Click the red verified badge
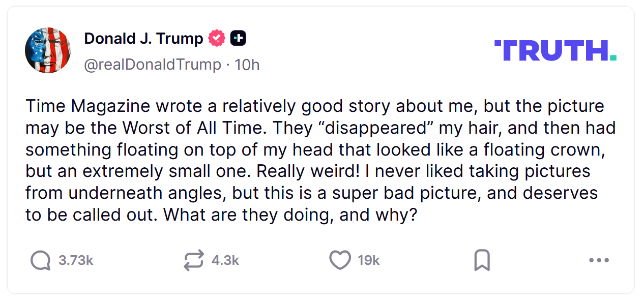Screen dimensions: 644x303 pos(217,38)
